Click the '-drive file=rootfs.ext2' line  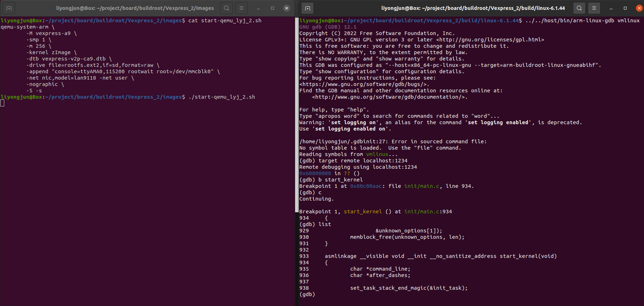(x=93, y=65)
